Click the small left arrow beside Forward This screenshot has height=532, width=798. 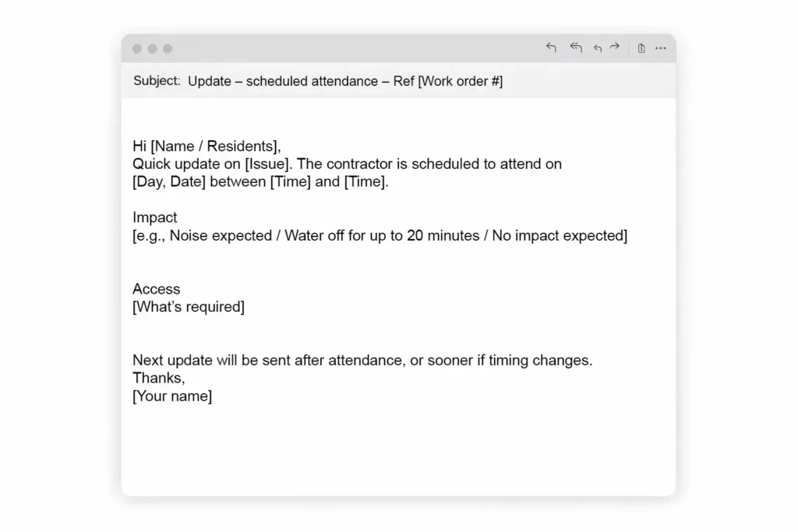(598, 48)
